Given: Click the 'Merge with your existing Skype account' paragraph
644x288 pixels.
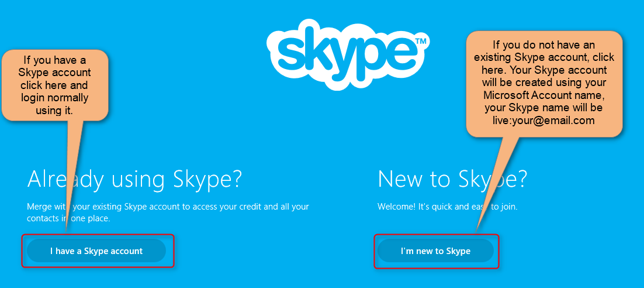Looking at the screenshot, I should click(x=168, y=212).
